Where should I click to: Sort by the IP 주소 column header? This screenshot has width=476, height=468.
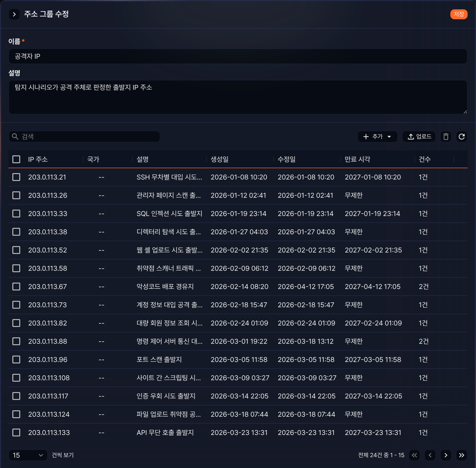38,159
